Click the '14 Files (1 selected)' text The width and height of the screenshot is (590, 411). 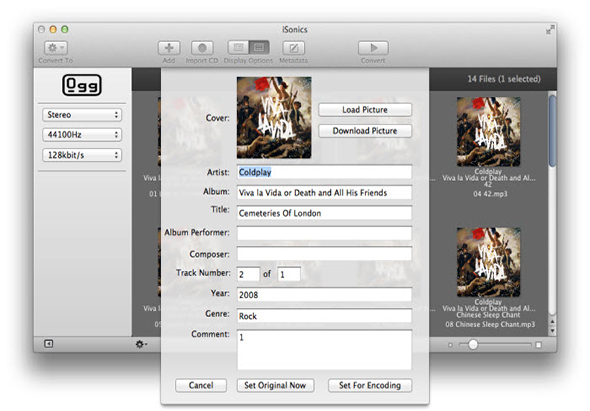click(x=504, y=79)
